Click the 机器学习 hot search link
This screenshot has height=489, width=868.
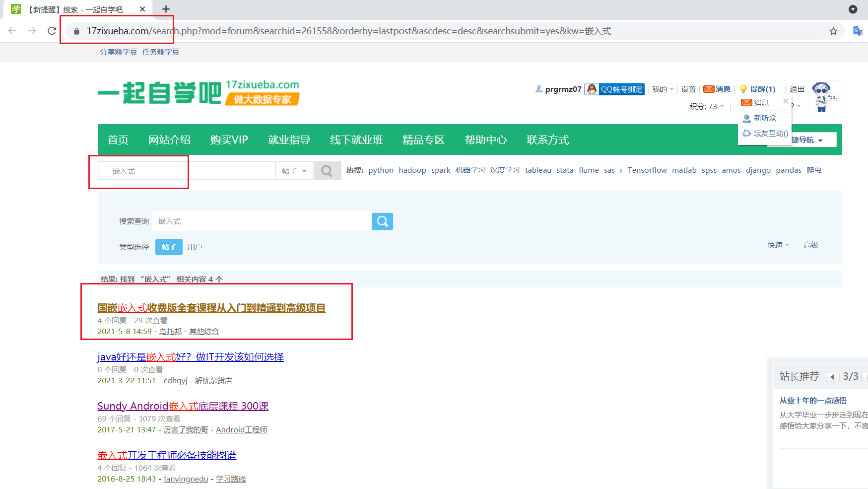click(470, 170)
